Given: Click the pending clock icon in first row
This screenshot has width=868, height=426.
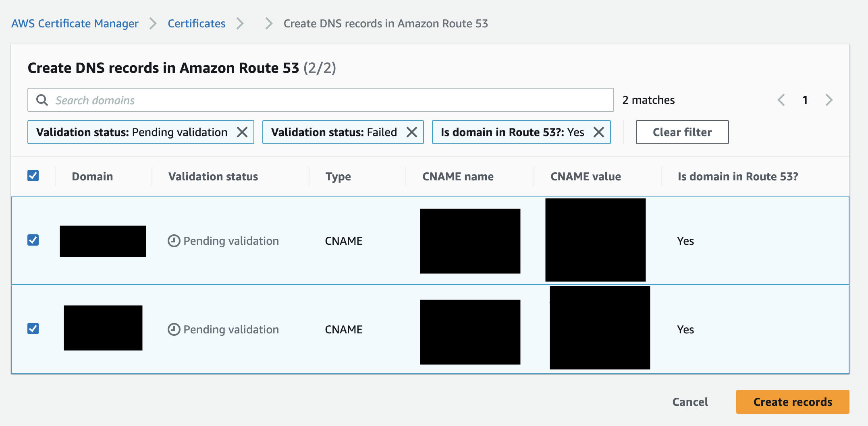Looking at the screenshot, I should [174, 241].
